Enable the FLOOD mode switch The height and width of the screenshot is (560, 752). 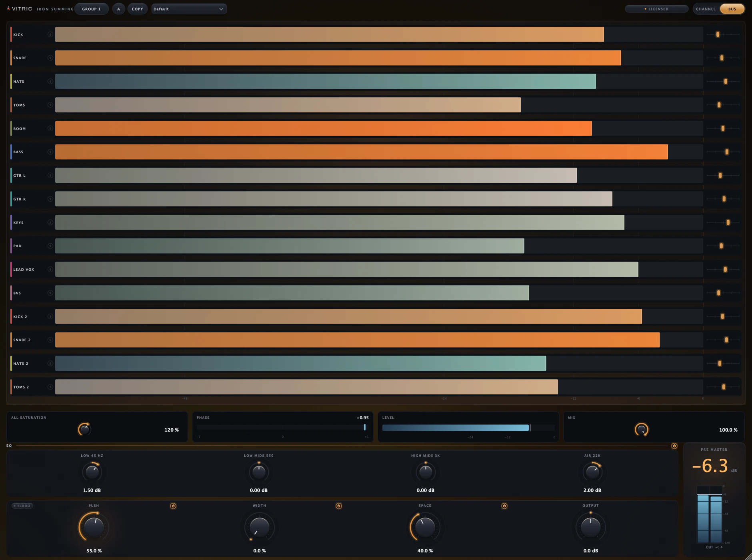tap(22, 506)
